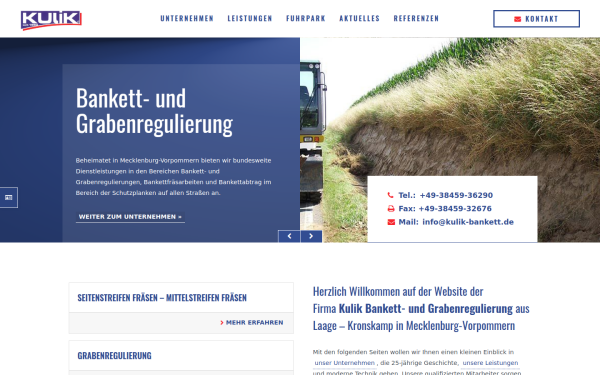The height and width of the screenshot is (375, 600).
Task: Click the fax number +49-38459-32676
Action: [x=455, y=209]
